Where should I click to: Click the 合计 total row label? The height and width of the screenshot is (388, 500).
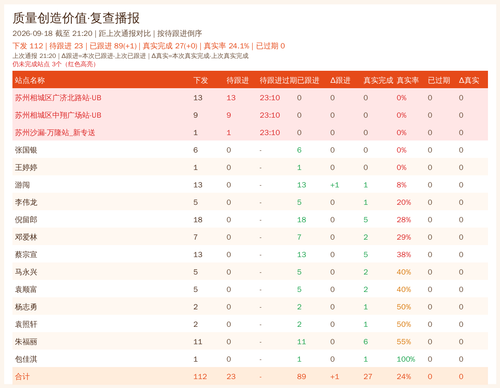[22, 377]
